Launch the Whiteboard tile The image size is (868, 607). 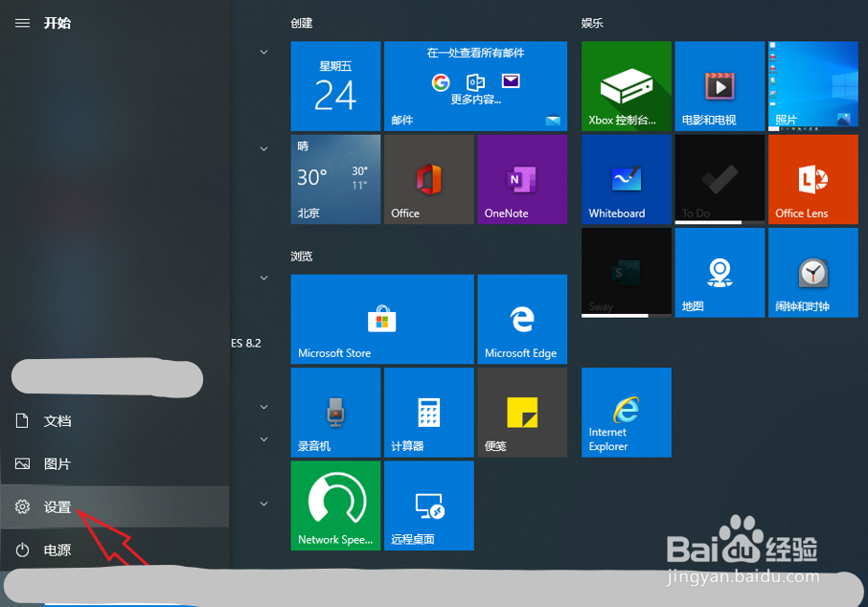pyautogui.click(x=626, y=179)
